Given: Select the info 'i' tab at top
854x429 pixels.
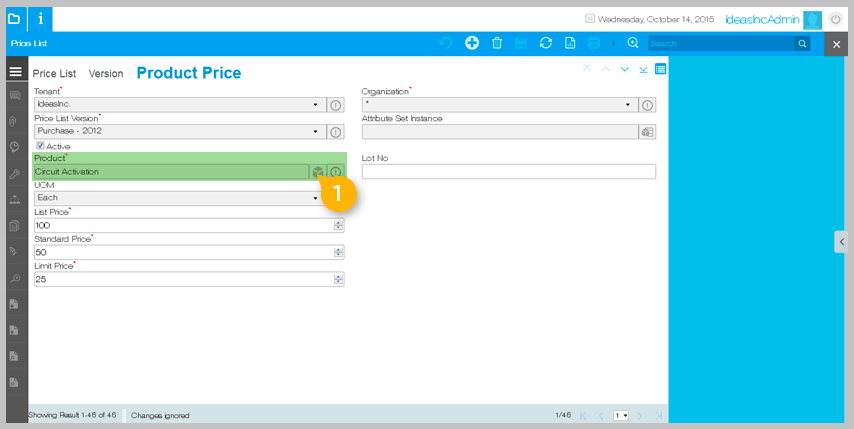Looking at the screenshot, I should 40,19.
